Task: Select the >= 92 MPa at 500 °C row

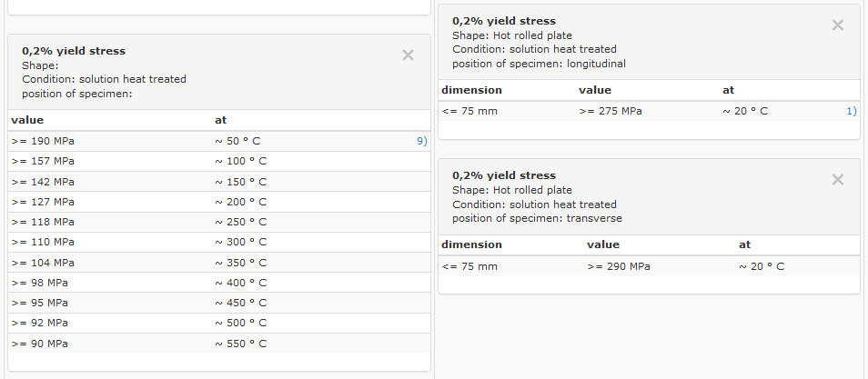Action: click(x=219, y=323)
